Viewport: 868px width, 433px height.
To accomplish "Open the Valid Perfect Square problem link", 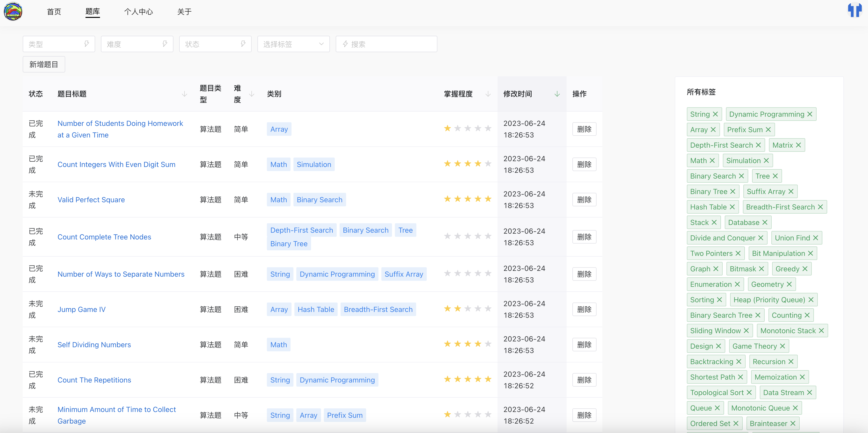I will click(91, 200).
